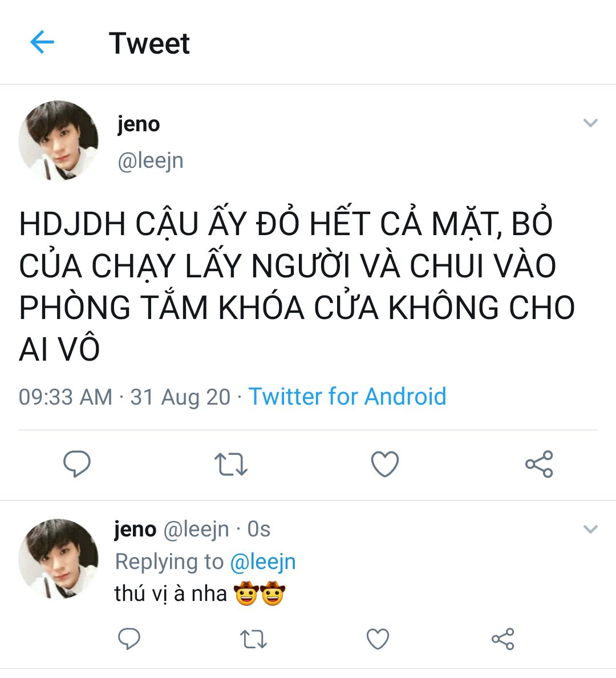Click the jeno display name on main tweet

139,124
